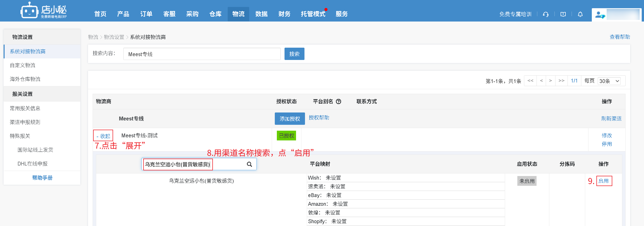The height and width of the screenshot is (226, 644).
Task: Go to the last page with >> button
Action: [x=561, y=81]
